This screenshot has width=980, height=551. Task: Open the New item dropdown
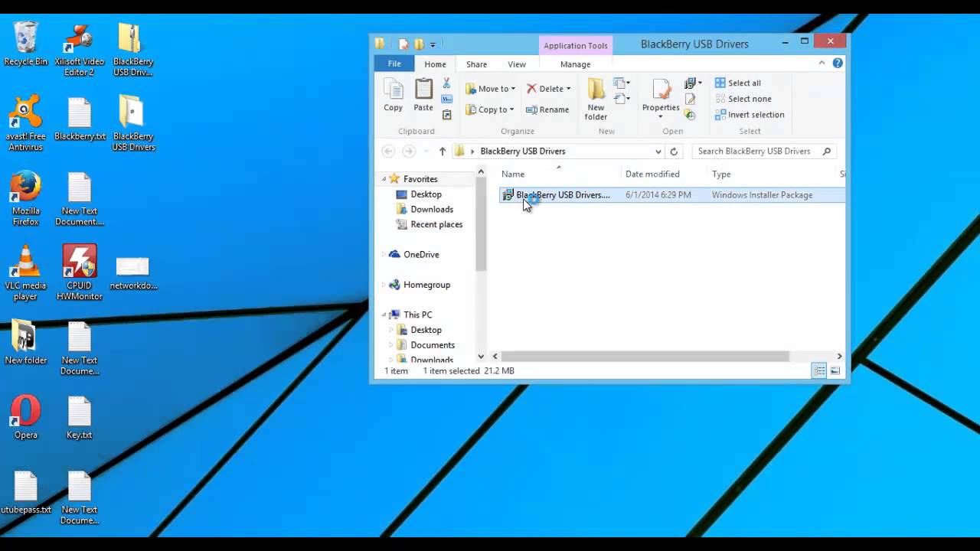[x=622, y=83]
